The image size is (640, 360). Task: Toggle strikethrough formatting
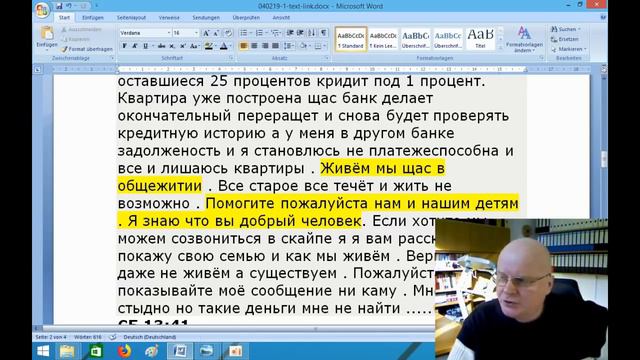coord(161,46)
